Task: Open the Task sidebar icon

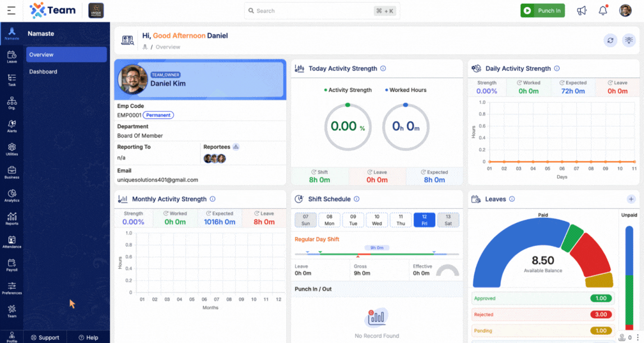Action: pos(11,80)
